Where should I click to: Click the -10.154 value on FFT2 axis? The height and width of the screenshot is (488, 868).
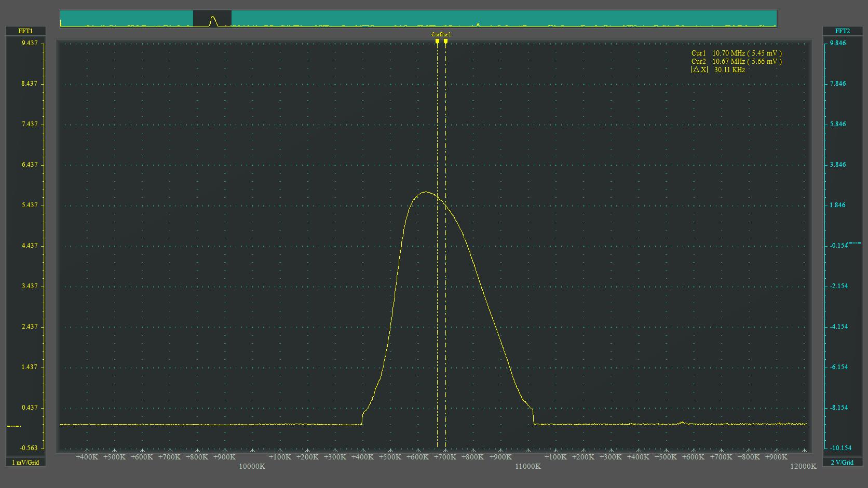click(x=840, y=448)
